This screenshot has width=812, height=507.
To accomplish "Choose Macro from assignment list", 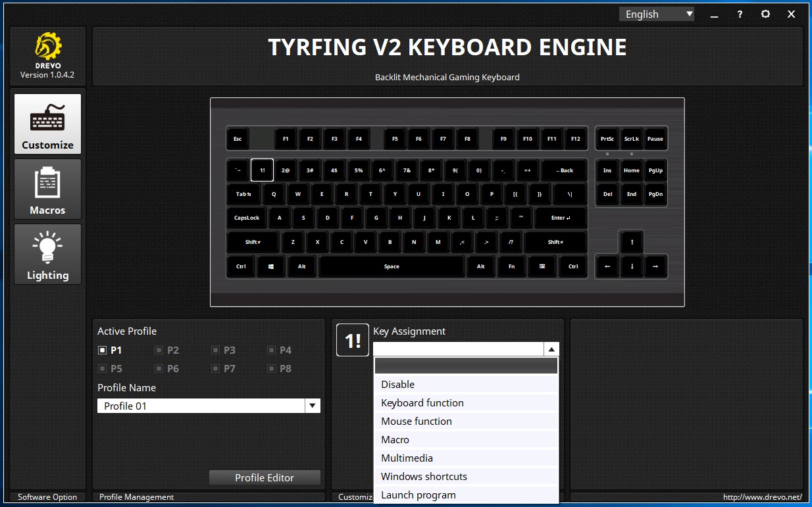I will 466,439.
